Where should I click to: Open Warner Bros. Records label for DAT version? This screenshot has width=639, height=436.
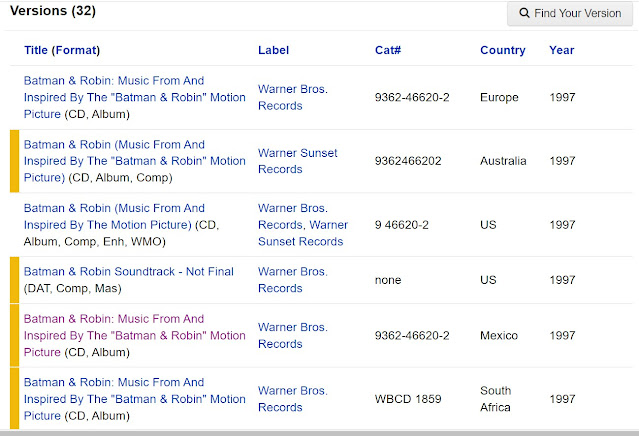(x=293, y=279)
